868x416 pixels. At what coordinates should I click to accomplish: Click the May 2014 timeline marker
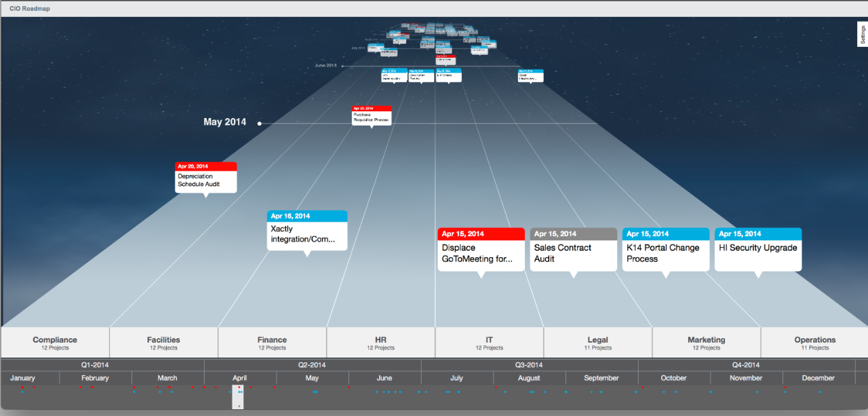coord(260,124)
